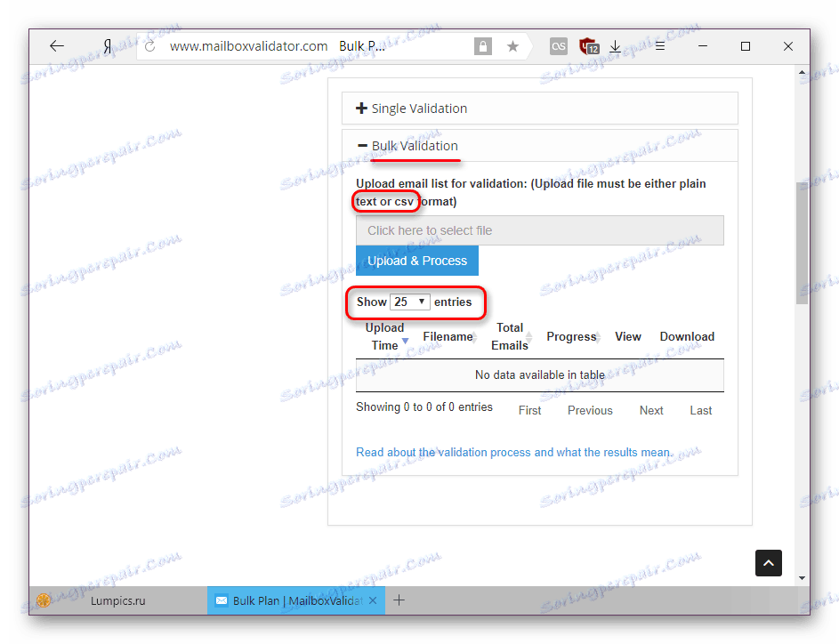Screen dimensions: 839x644
Task: Open the downloads arrow icon
Action: (x=616, y=46)
